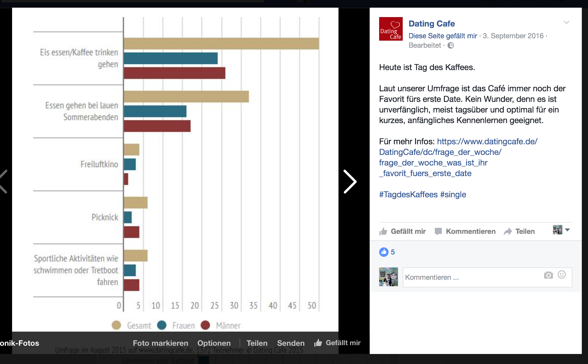Choose Senden in the photo bar
This screenshot has height=364, width=588.
click(291, 343)
